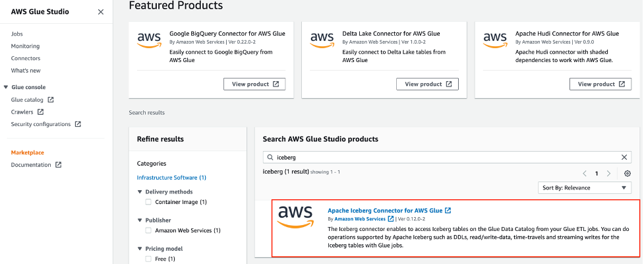The width and height of the screenshot is (644, 264).
Task: Check the Amazon Web Services publisher filter
Action: pos(148,230)
